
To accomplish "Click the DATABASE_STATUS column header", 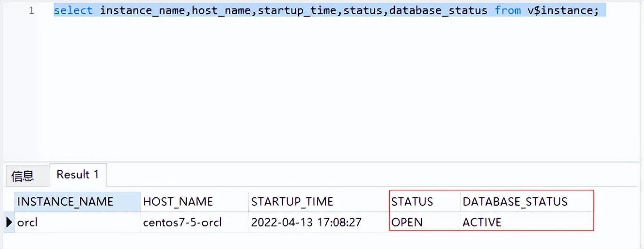I will pyautogui.click(x=527, y=202).
